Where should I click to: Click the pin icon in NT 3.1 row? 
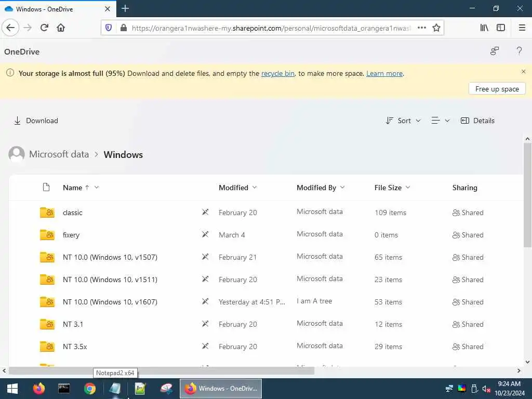tap(205, 324)
